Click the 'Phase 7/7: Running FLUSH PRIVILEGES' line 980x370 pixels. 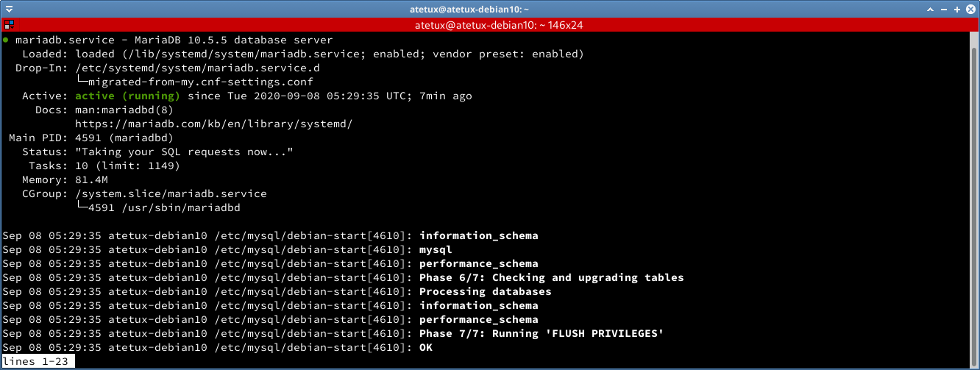pyautogui.click(x=542, y=333)
